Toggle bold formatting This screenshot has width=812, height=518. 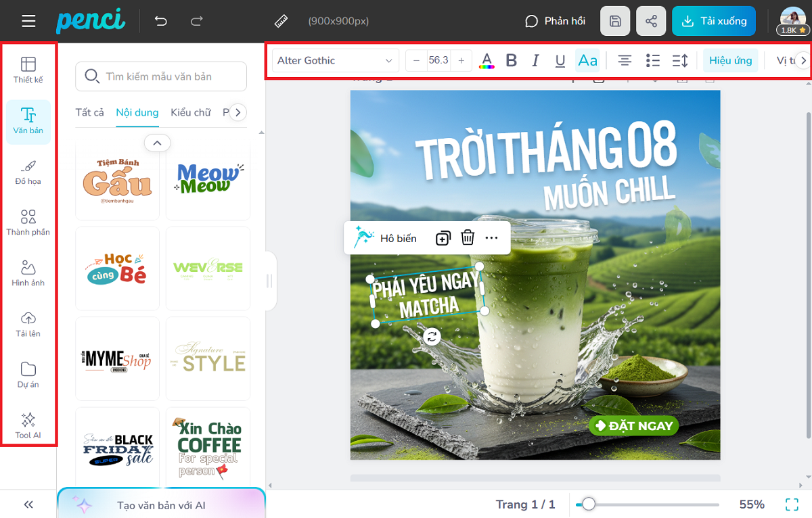click(x=512, y=61)
